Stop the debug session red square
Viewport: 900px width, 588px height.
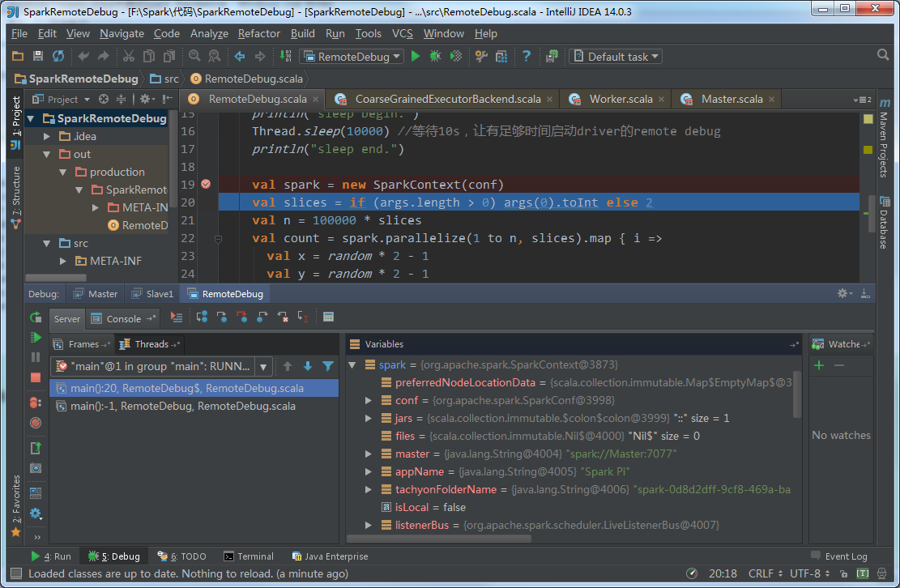click(36, 377)
